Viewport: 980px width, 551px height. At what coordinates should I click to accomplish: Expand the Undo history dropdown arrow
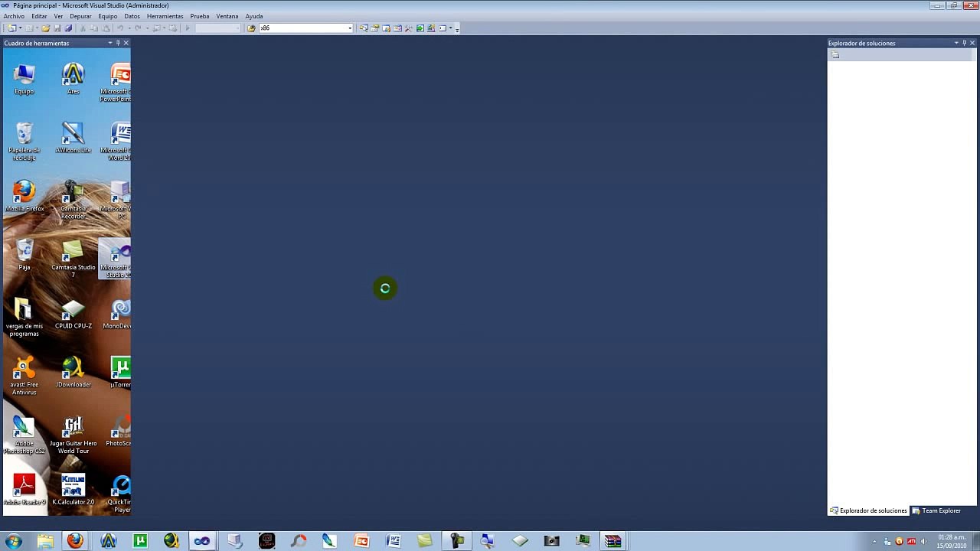129,28
